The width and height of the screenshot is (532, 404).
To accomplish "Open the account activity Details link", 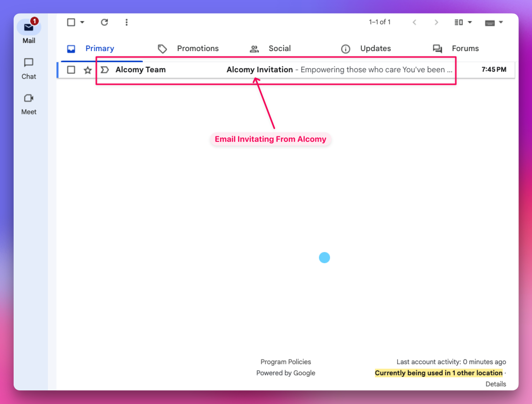I will point(496,384).
